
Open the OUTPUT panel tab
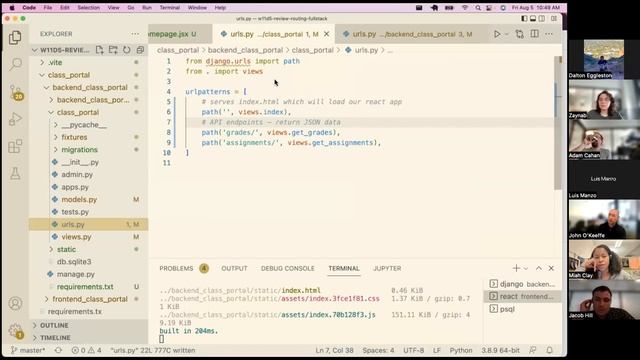click(x=234, y=268)
